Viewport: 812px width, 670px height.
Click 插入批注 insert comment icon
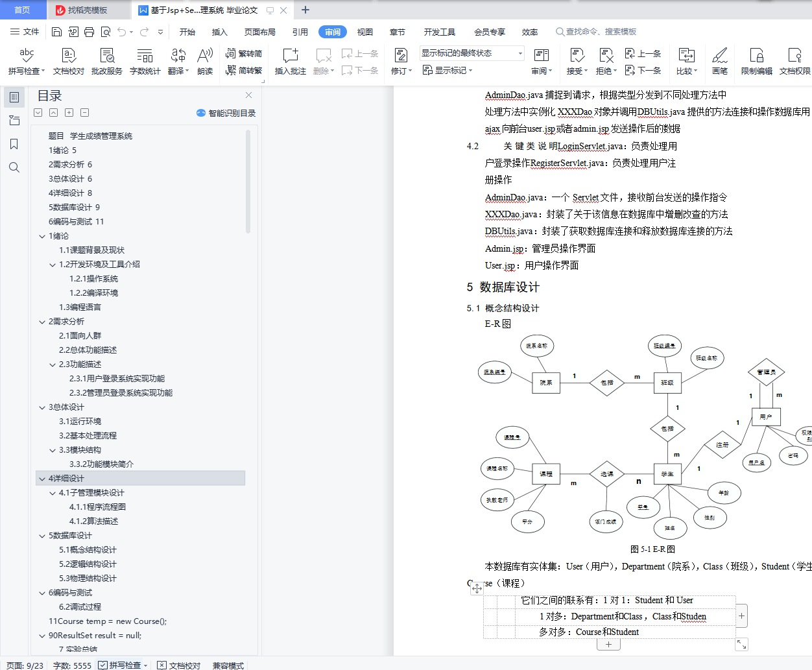[x=290, y=62]
